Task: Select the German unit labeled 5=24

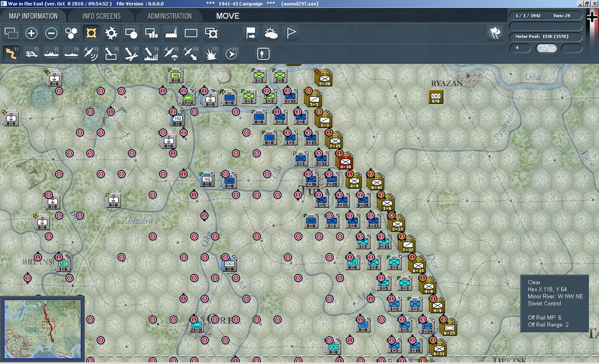Action: [x=427, y=327]
